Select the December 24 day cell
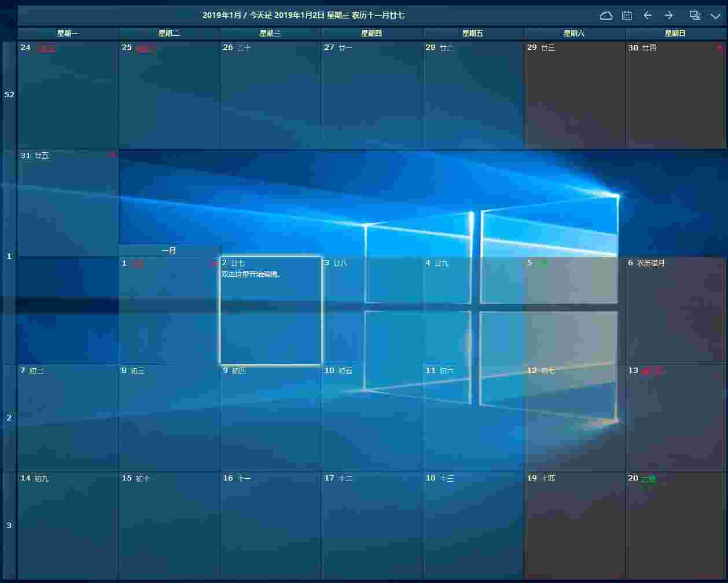 (x=68, y=95)
